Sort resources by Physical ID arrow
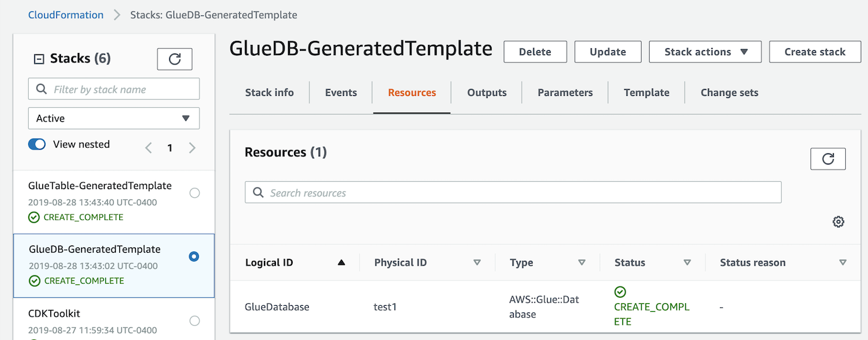Viewport: 868px width, 340px height. (x=477, y=263)
